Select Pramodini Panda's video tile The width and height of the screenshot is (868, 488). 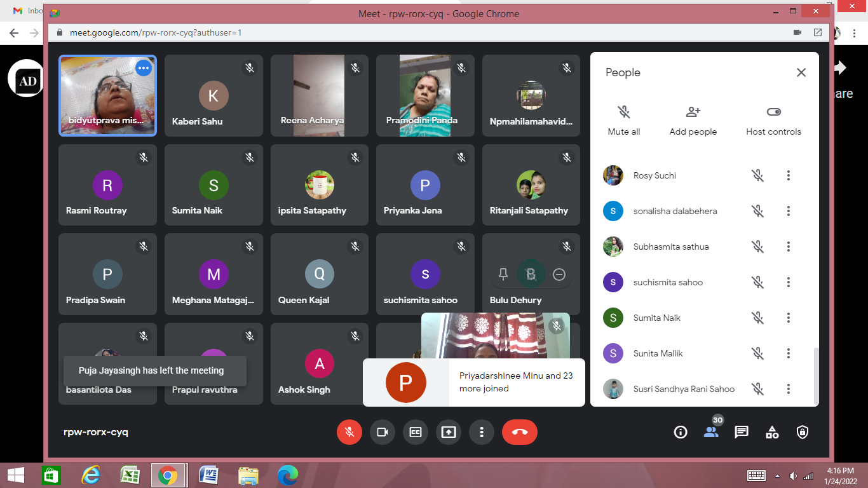(x=425, y=95)
